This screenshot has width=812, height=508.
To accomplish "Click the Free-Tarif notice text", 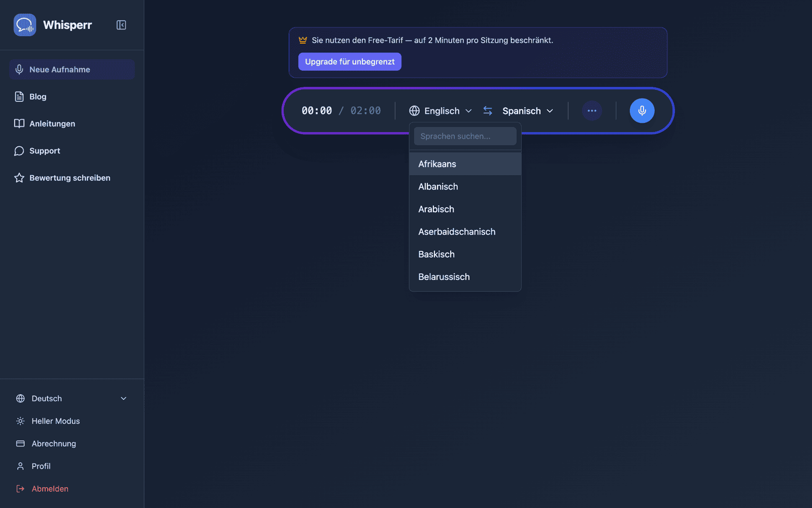I will pyautogui.click(x=432, y=40).
